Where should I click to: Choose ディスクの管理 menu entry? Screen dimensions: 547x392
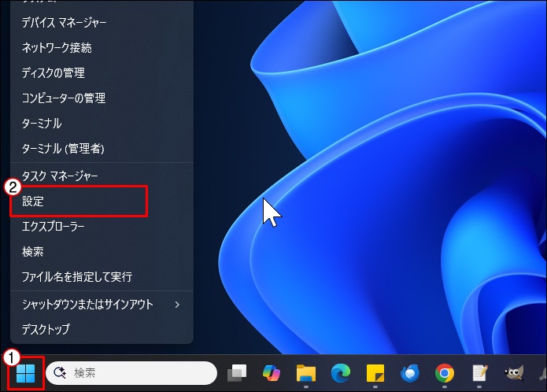tap(102, 73)
